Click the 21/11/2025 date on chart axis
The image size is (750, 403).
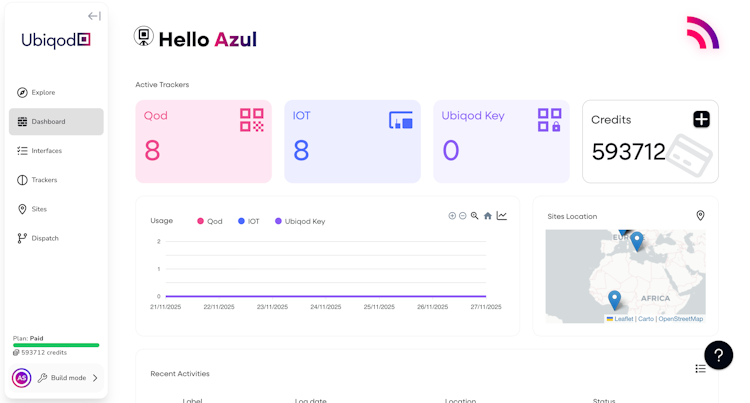165,307
